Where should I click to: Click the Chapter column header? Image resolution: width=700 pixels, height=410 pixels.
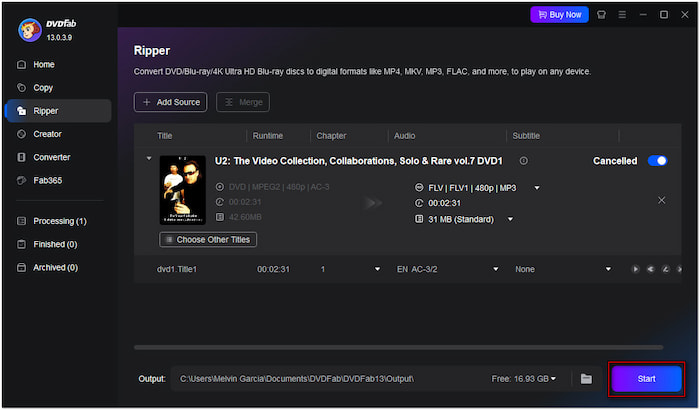(331, 136)
